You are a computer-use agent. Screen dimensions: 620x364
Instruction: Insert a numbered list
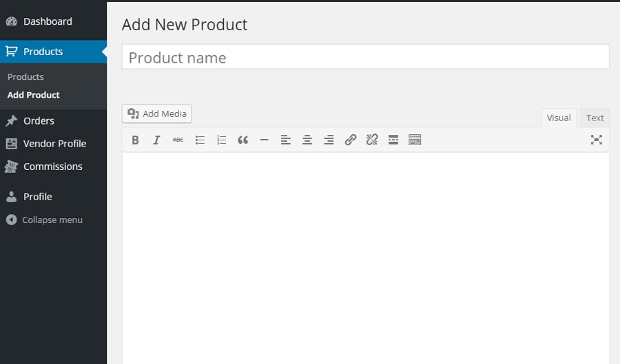[x=221, y=140]
